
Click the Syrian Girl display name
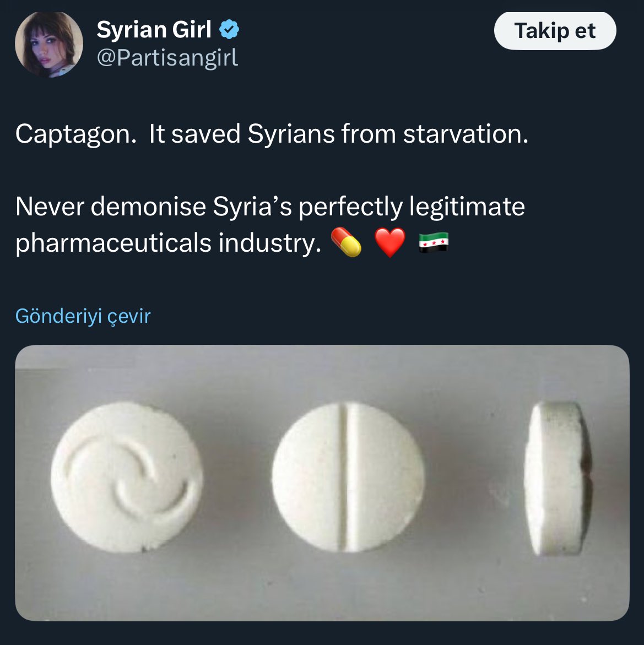(154, 30)
